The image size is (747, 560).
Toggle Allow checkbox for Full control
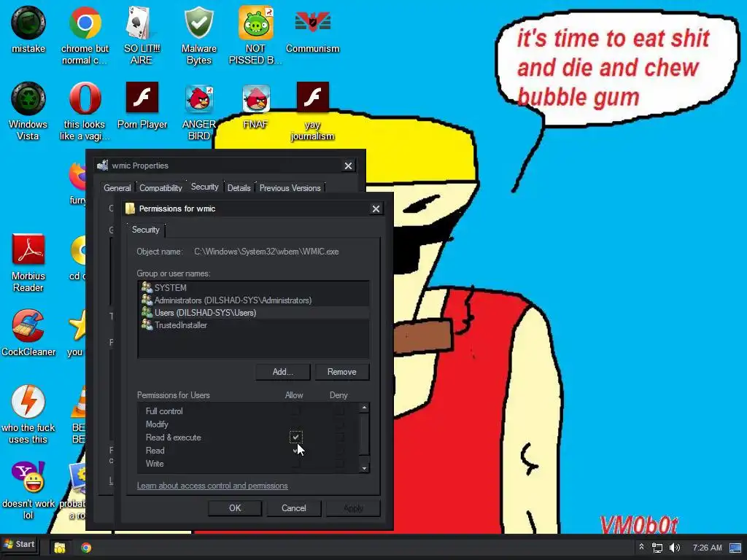point(295,411)
